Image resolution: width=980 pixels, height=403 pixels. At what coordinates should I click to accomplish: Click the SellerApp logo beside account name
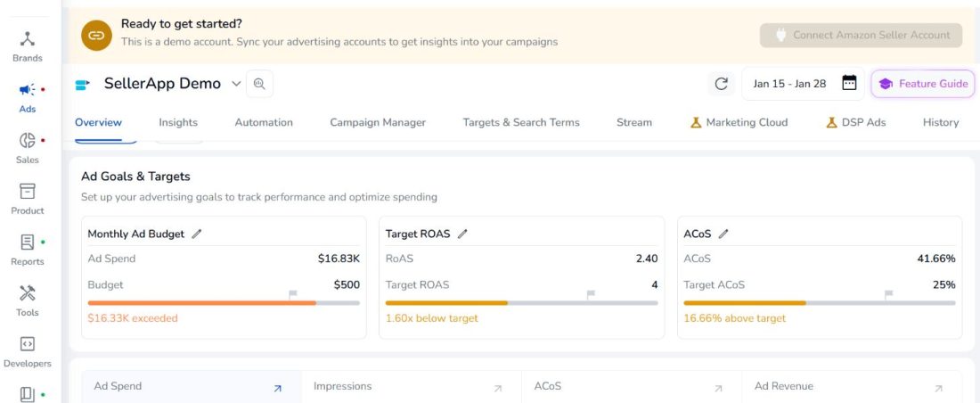click(x=83, y=84)
